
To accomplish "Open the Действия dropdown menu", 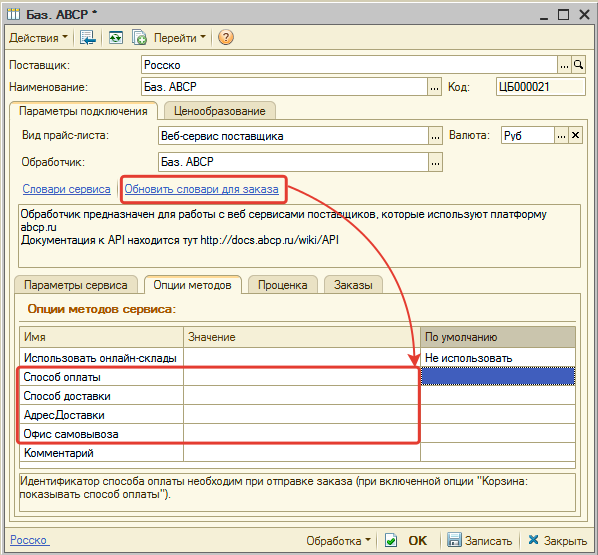I will click(x=38, y=38).
